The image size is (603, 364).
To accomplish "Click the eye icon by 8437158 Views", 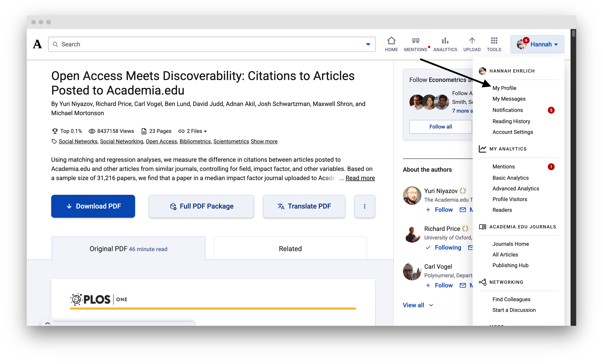I will [x=92, y=131].
